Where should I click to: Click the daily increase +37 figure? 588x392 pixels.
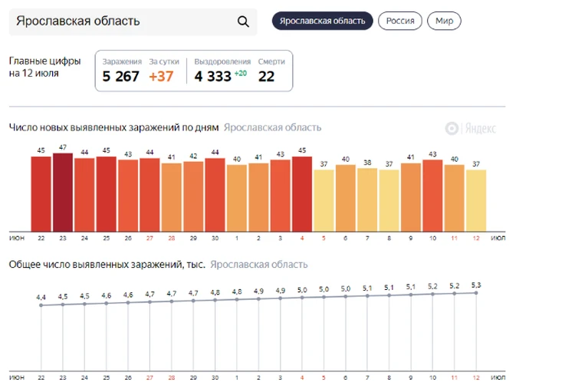[x=161, y=76]
